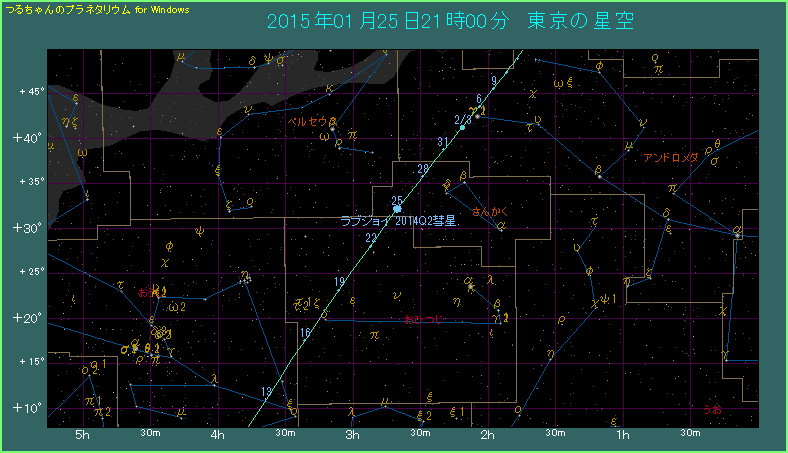Click the comet path date label 19
788x453 pixels.
pos(340,282)
